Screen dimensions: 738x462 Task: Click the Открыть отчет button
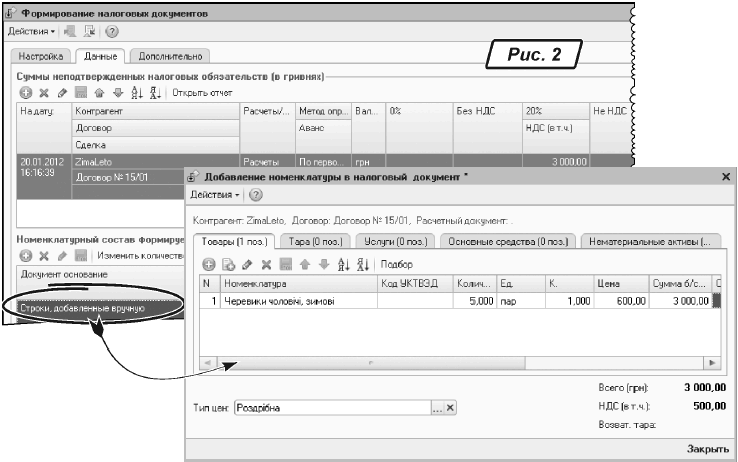pyautogui.click(x=202, y=93)
